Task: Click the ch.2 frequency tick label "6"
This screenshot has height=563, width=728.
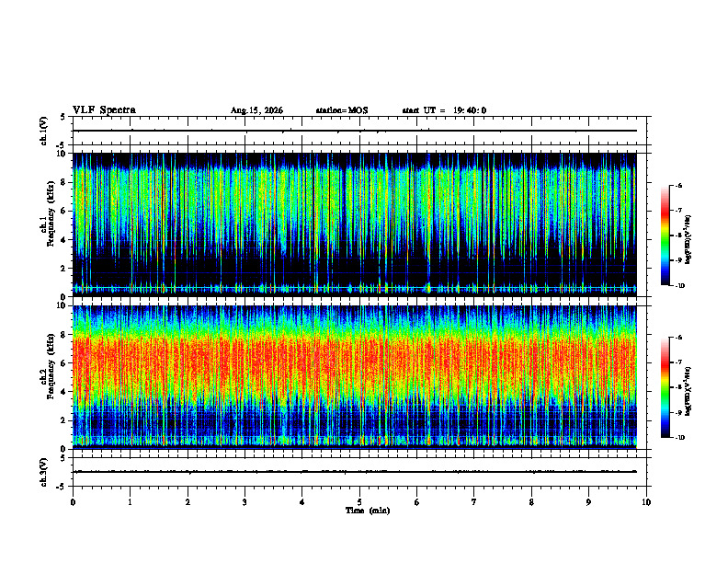Action: point(64,363)
